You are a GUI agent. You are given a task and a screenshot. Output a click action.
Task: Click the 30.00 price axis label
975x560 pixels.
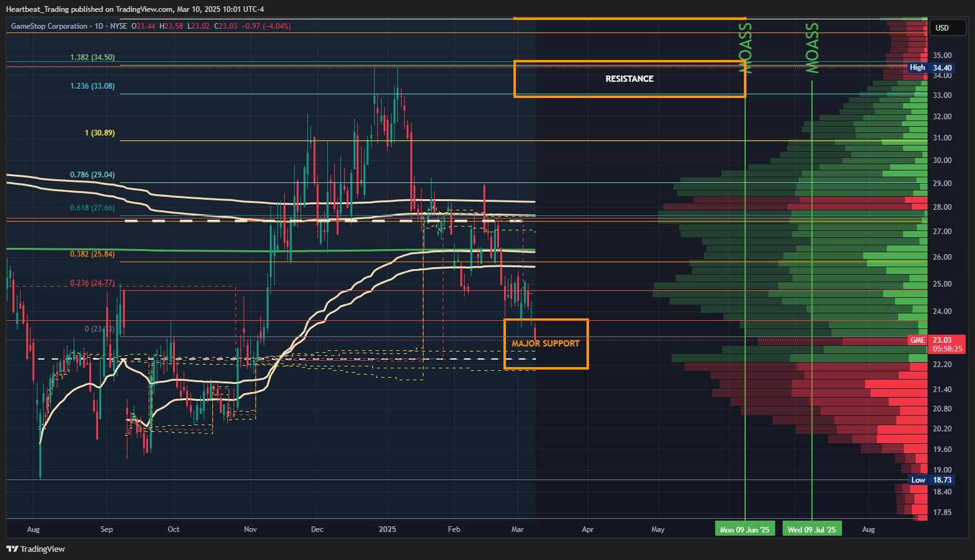(943, 160)
